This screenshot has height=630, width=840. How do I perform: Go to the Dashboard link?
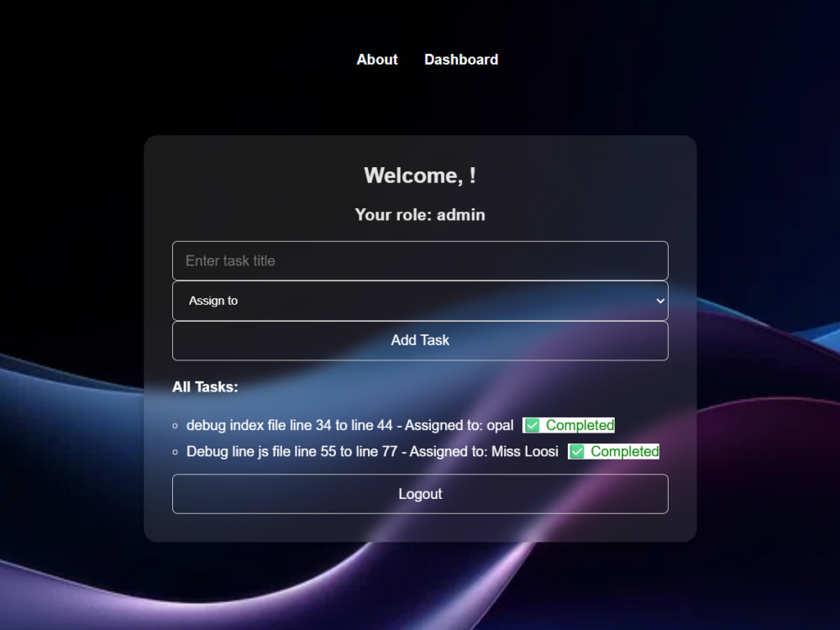(x=461, y=60)
